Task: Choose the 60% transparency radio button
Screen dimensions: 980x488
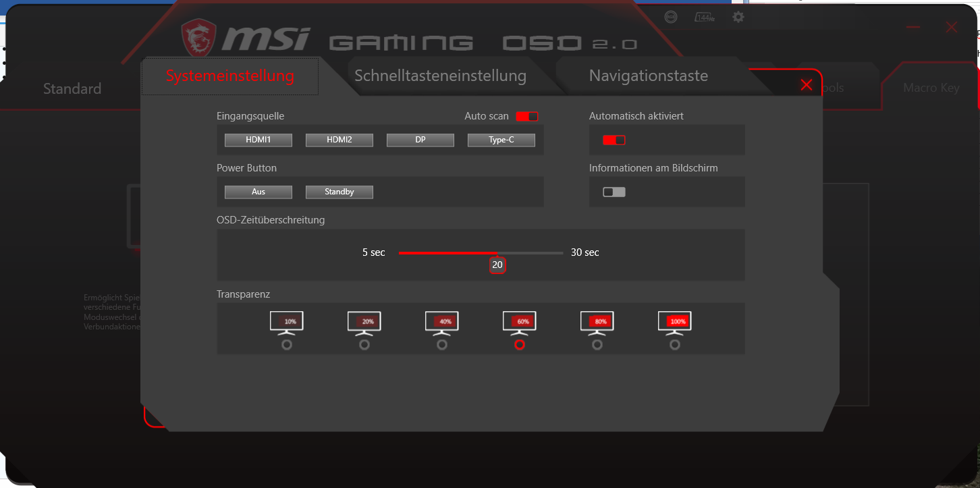Action: (x=519, y=344)
